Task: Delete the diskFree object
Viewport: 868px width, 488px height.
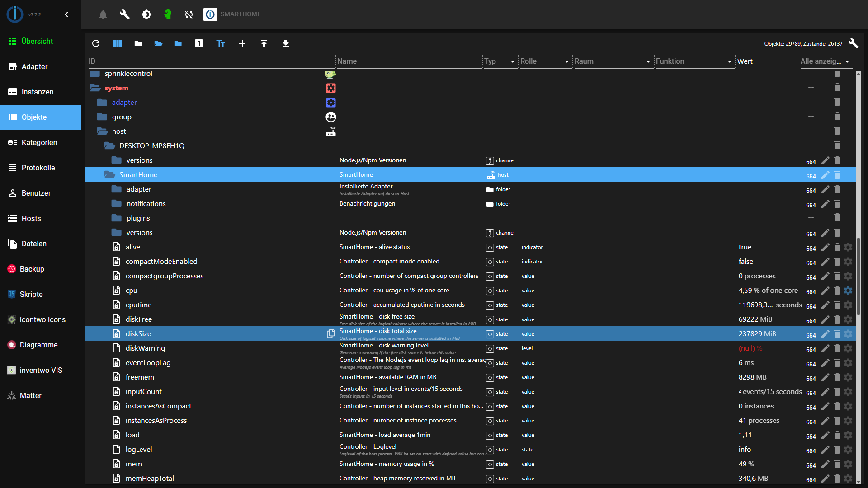Action: tap(837, 319)
